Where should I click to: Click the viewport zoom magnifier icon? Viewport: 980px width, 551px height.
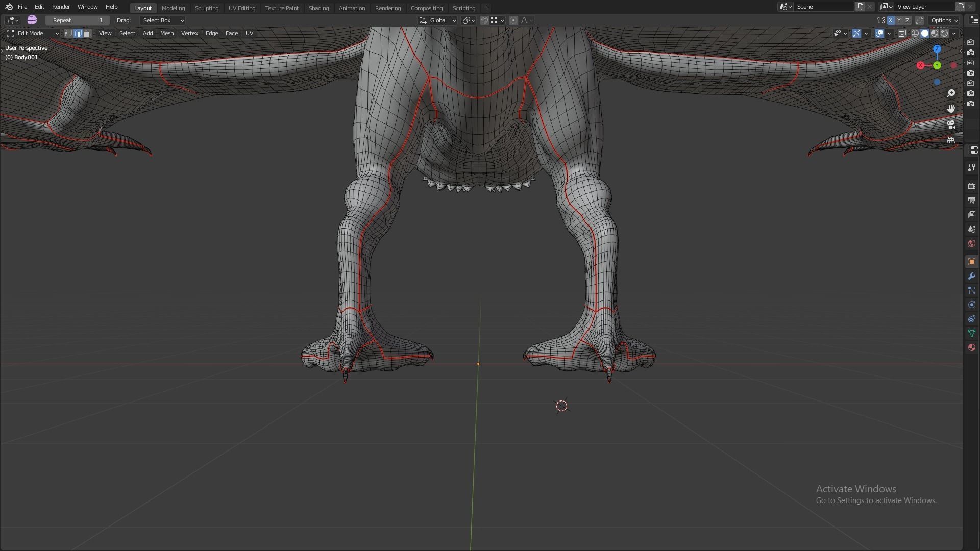[951, 93]
